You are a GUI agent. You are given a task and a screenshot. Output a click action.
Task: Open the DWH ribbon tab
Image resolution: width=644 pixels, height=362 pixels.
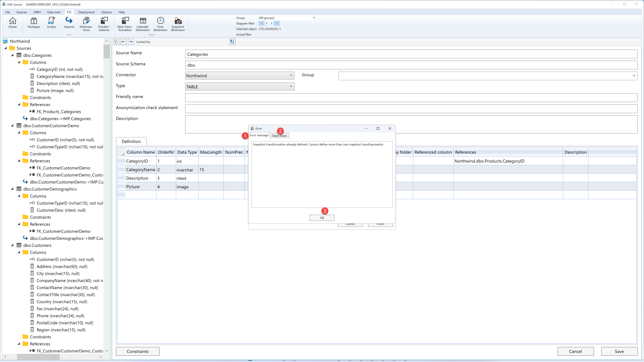[x=37, y=12]
